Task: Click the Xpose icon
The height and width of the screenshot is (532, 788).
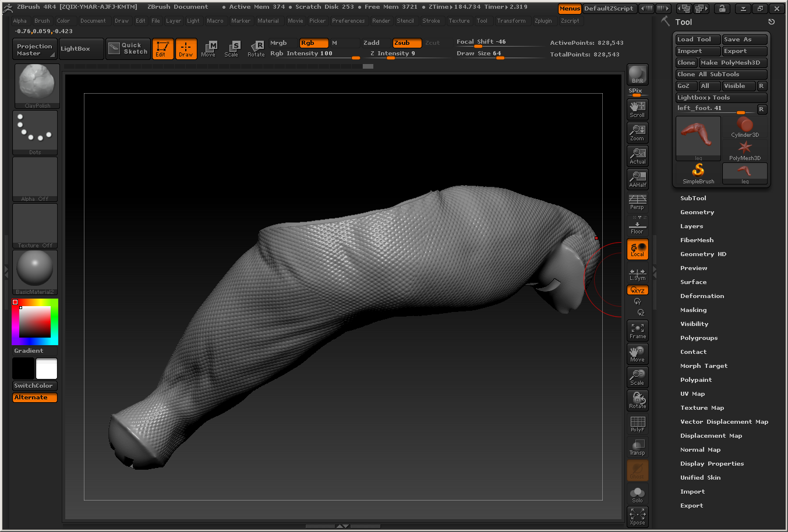Action: (637, 516)
